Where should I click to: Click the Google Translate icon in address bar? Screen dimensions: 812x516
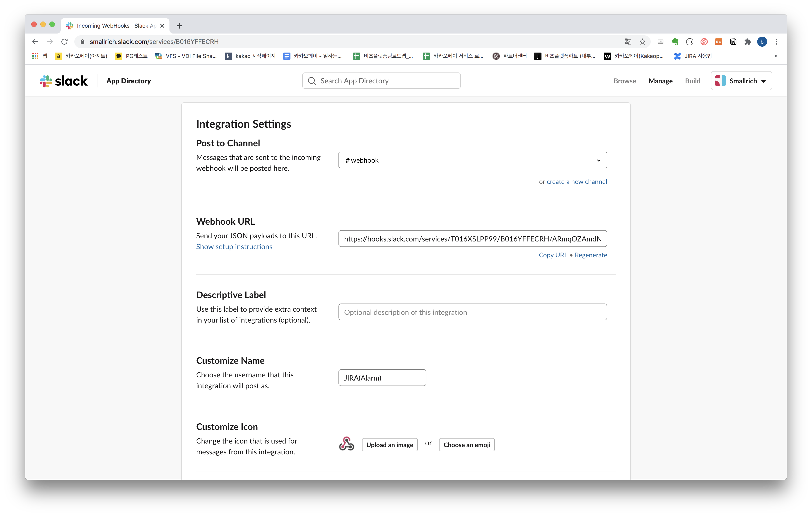pos(628,42)
